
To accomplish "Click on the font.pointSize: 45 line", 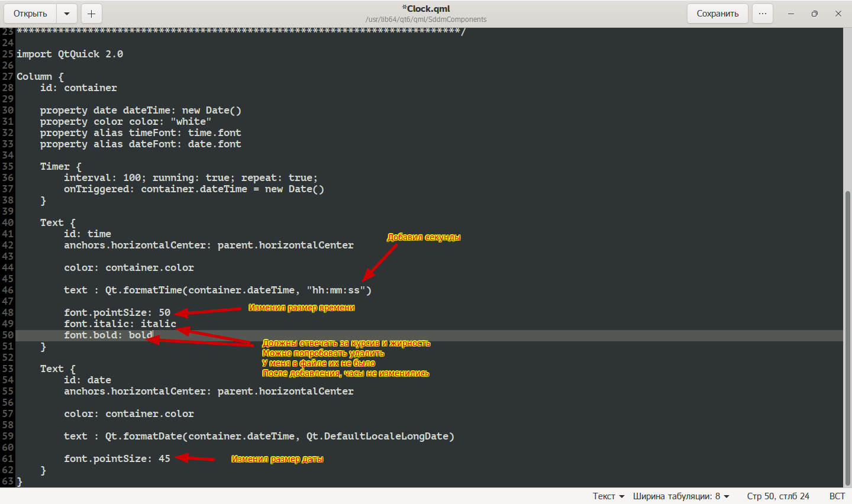I will pos(117,459).
